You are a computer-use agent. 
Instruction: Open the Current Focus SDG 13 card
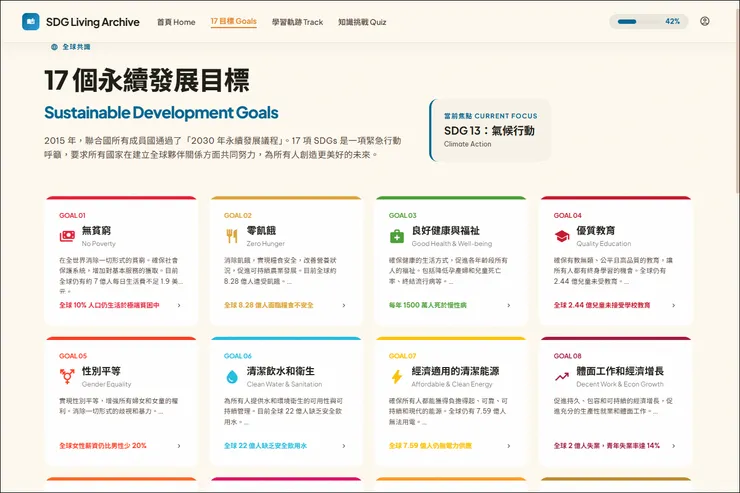click(490, 130)
